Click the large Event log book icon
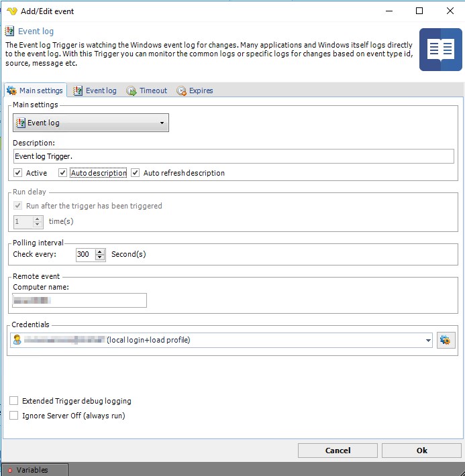 click(440, 50)
